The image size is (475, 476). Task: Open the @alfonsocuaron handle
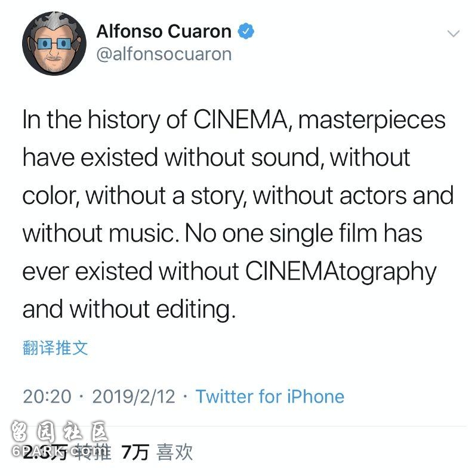pos(164,54)
